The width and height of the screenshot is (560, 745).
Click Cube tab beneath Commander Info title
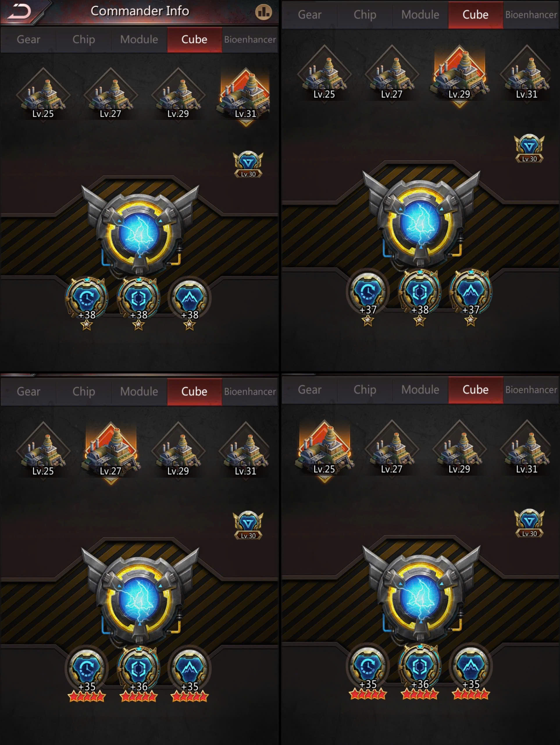pos(195,40)
